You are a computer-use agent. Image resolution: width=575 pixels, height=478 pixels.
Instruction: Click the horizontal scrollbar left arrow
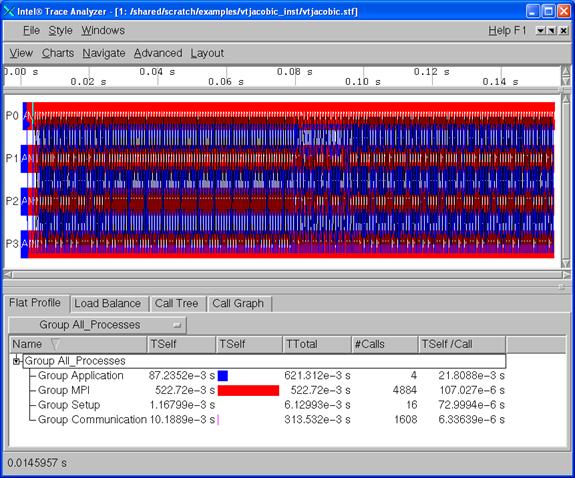click(x=8, y=274)
